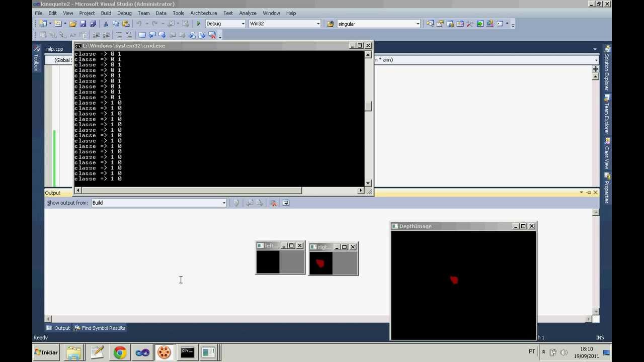Open the Output panel window position dropdown arrow

[x=581, y=193]
